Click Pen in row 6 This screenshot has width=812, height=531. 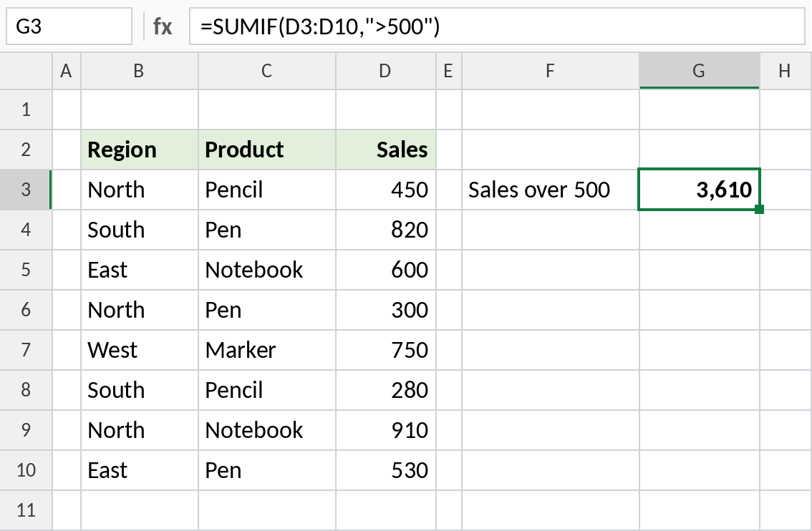tap(267, 310)
